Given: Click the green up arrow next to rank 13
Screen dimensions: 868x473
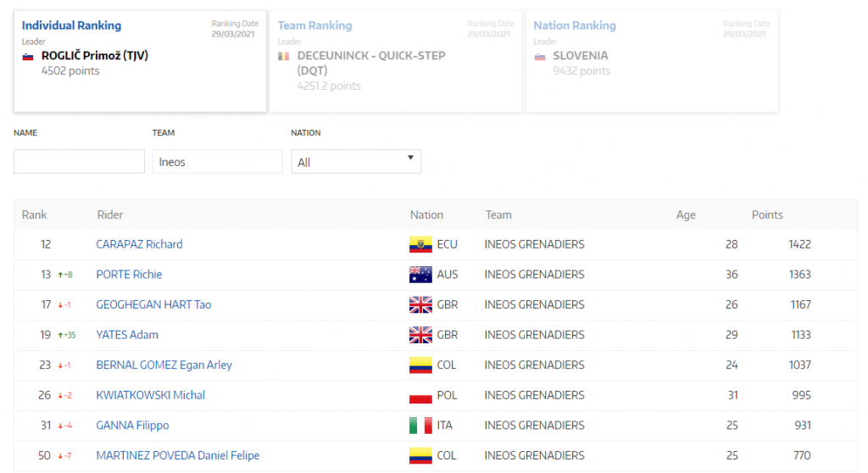Looking at the screenshot, I should pyautogui.click(x=61, y=275).
